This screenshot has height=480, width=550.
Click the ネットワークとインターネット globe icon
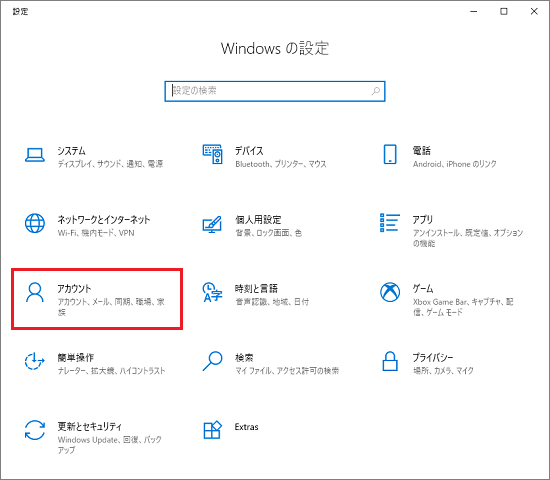[x=35, y=223]
